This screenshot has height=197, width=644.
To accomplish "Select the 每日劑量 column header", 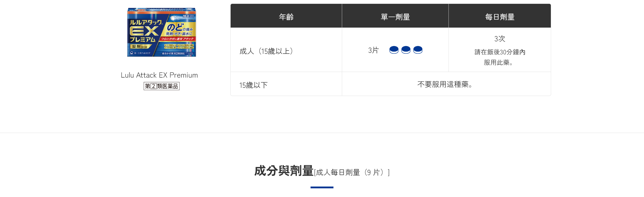I will tap(500, 17).
